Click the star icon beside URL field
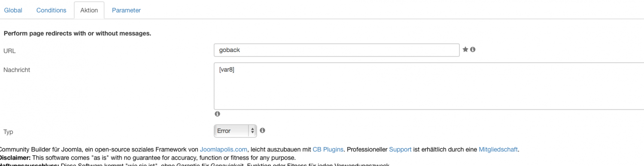This screenshot has height=166, width=644. pyautogui.click(x=465, y=49)
